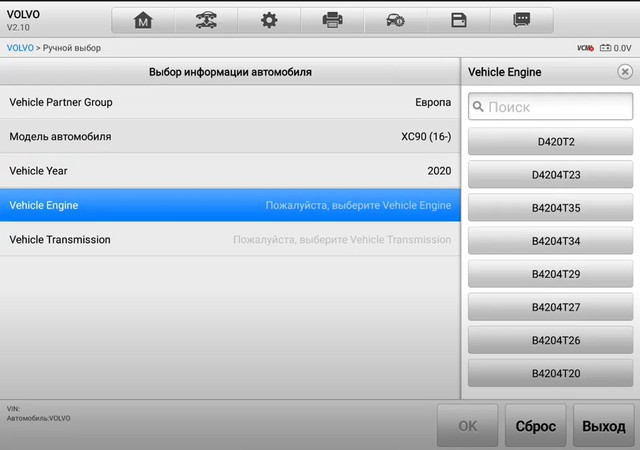Close the Vehicle Engine panel
Screen dimensions: 640x450
[x=624, y=72]
